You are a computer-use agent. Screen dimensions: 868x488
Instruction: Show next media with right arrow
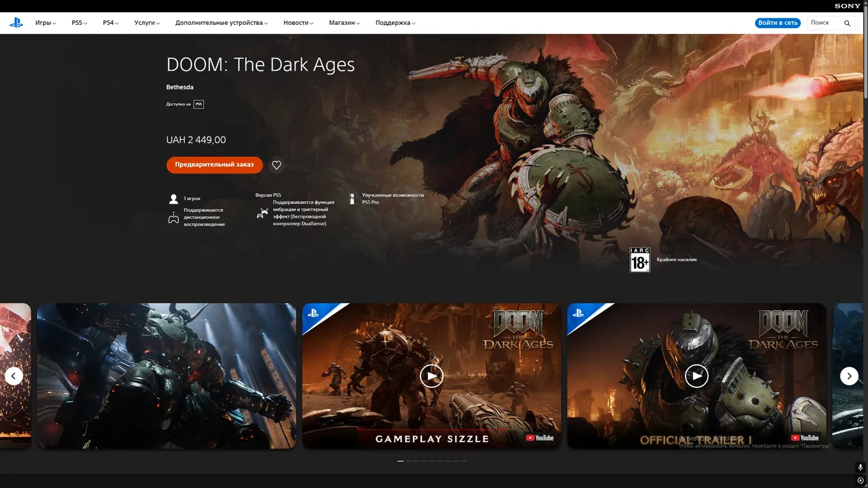[849, 376]
